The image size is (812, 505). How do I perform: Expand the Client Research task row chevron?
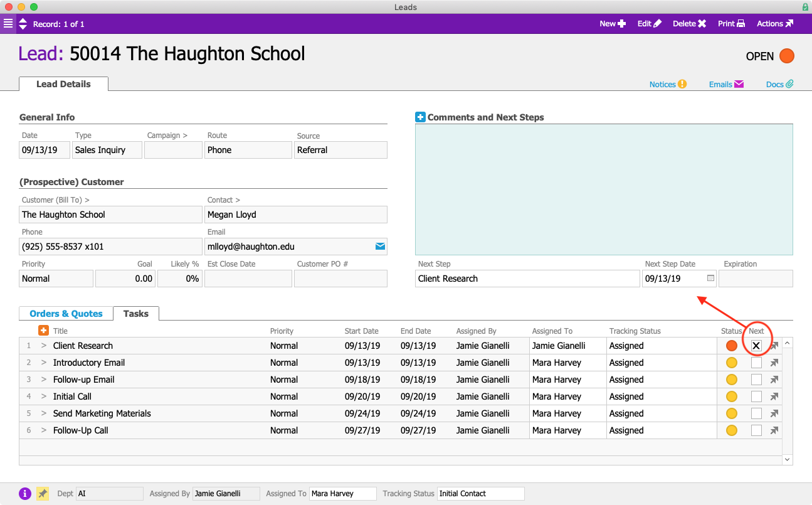(44, 346)
